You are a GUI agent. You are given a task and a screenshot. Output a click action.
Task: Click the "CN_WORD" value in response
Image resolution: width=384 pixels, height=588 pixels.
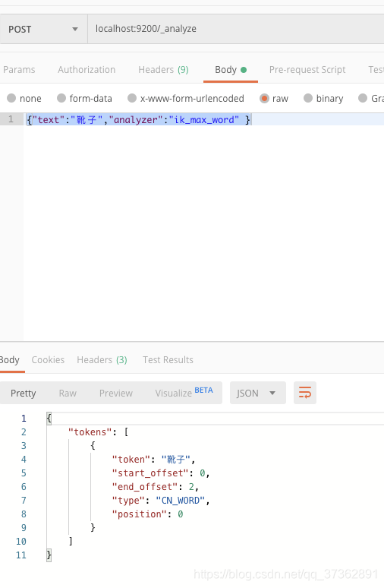point(180,501)
